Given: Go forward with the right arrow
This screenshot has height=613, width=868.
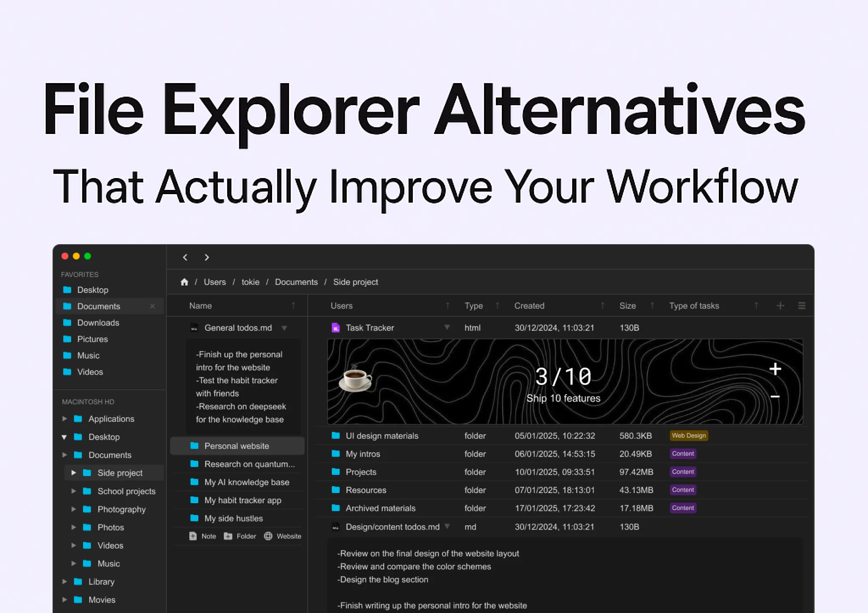Looking at the screenshot, I should 207,257.
